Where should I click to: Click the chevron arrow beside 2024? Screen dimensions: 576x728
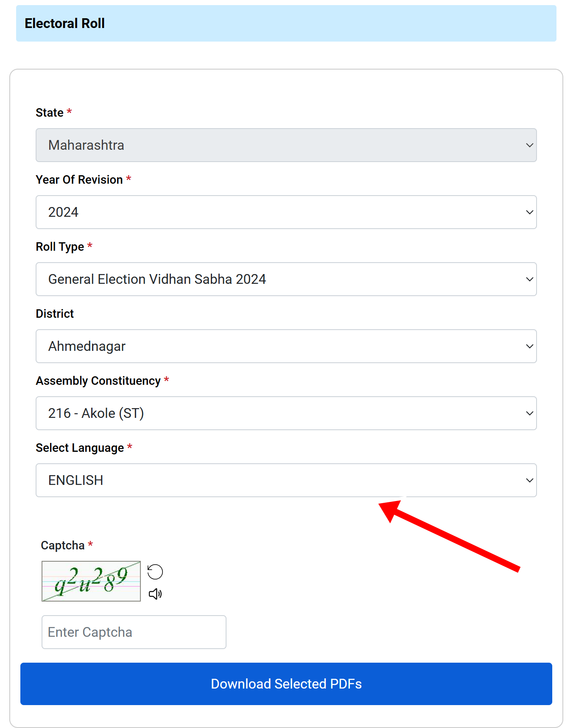click(x=529, y=212)
